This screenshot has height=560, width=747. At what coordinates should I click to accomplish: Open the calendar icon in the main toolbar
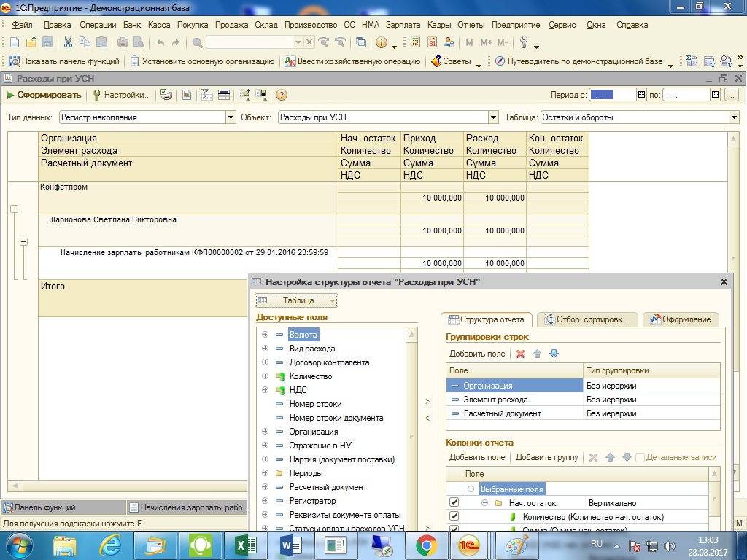tap(432, 42)
